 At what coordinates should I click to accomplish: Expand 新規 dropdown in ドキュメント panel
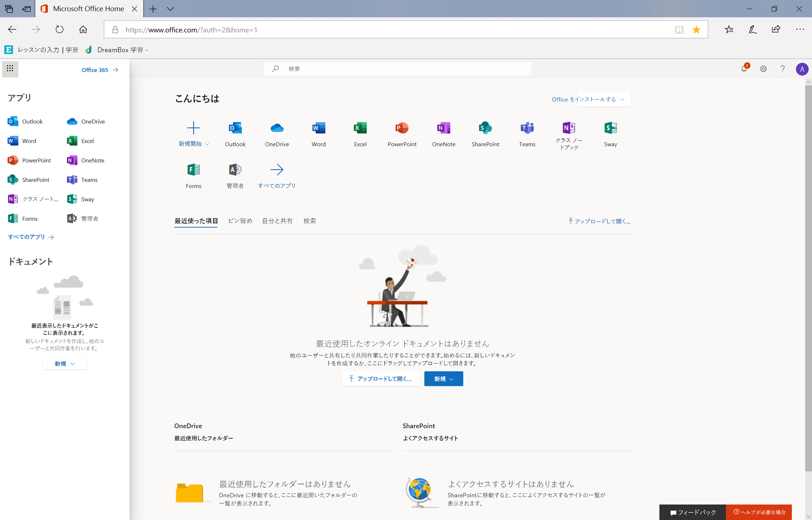point(65,364)
